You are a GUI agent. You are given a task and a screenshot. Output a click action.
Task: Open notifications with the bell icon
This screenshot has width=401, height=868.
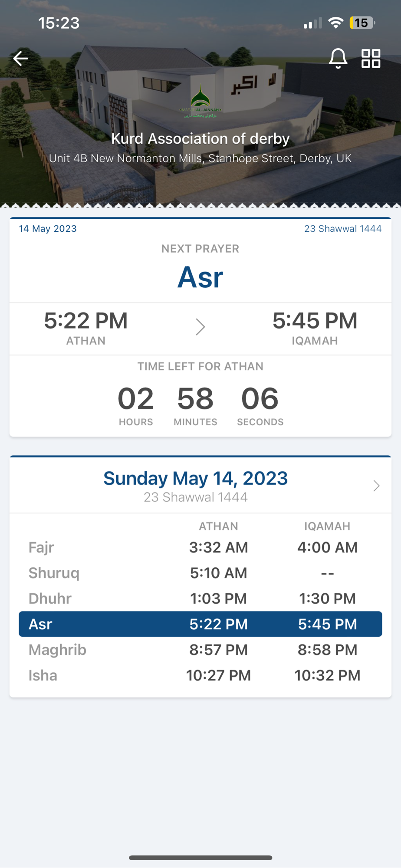pos(338,58)
